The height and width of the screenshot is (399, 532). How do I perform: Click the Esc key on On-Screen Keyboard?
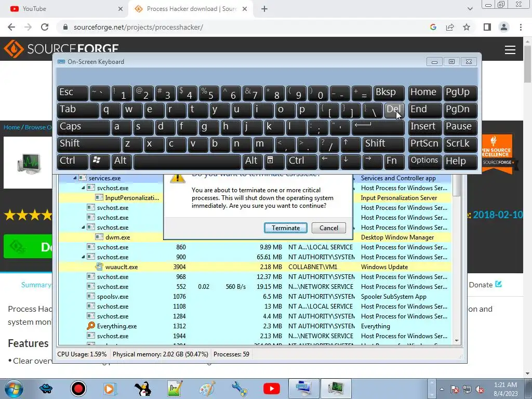click(x=73, y=92)
